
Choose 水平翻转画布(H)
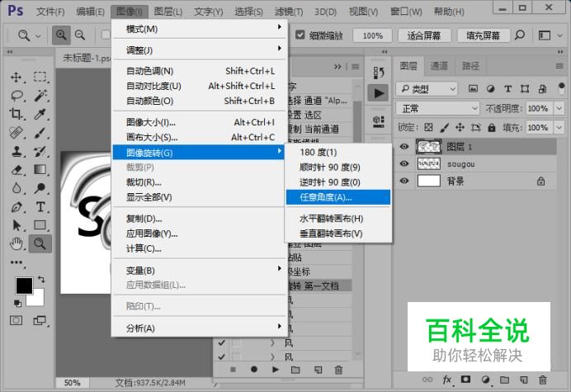[338, 219]
